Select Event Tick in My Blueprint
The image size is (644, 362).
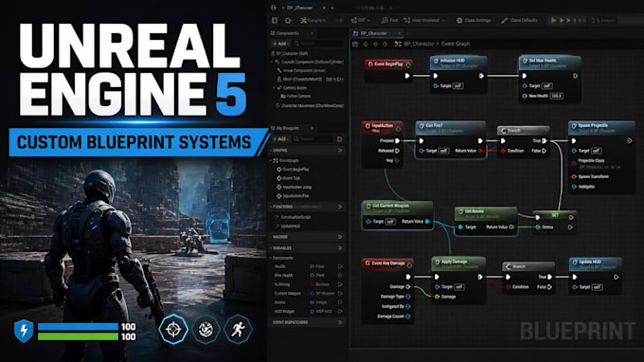288,178
